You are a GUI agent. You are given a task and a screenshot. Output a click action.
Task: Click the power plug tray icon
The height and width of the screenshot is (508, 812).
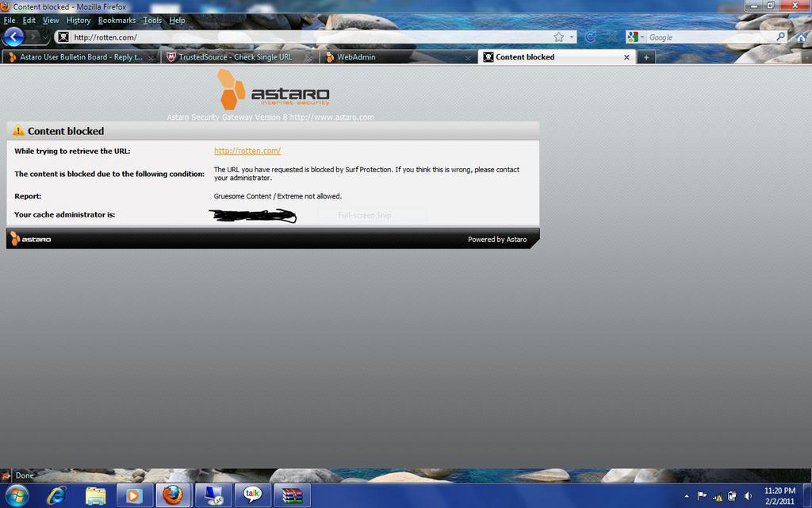click(x=732, y=496)
